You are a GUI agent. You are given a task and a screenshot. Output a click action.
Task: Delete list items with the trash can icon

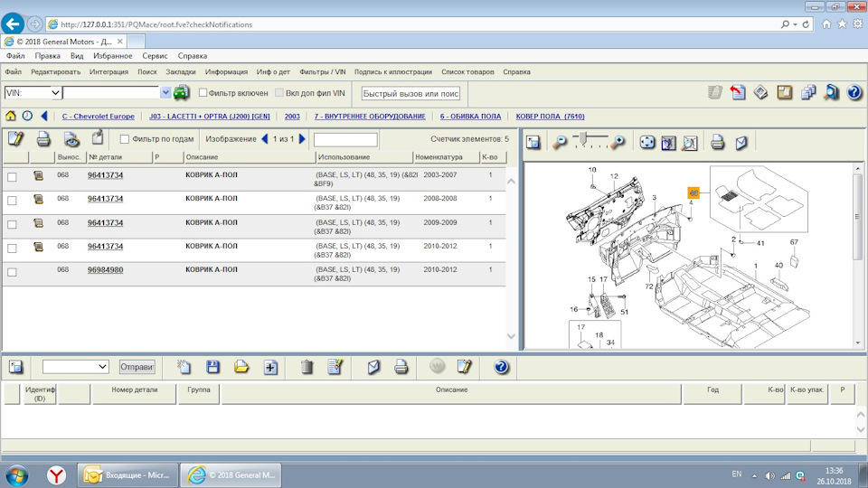(x=307, y=367)
